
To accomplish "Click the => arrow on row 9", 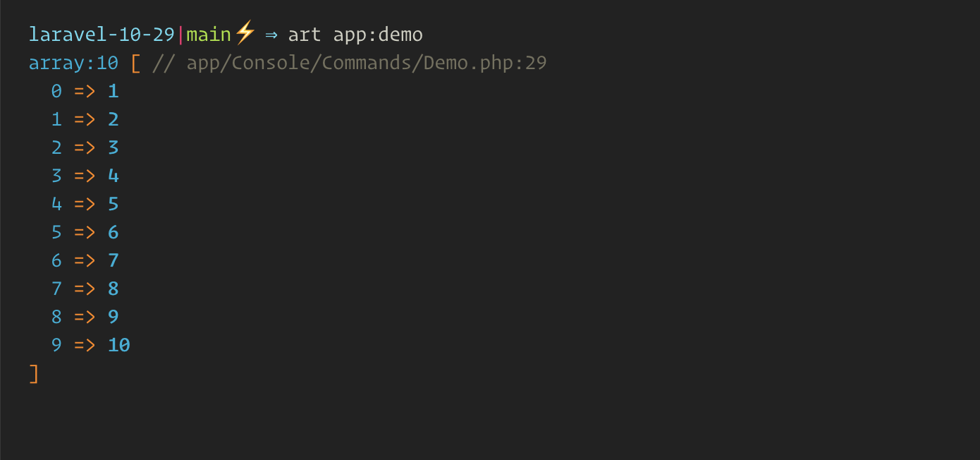I will click(x=85, y=345).
